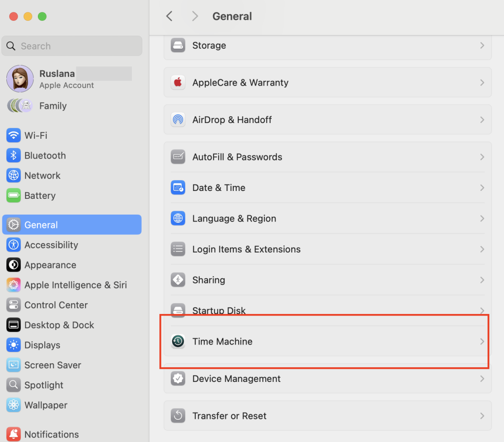Viewport: 504px width, 442px height.
Task: Click the Time Machine clock icon
Action: 178,342
